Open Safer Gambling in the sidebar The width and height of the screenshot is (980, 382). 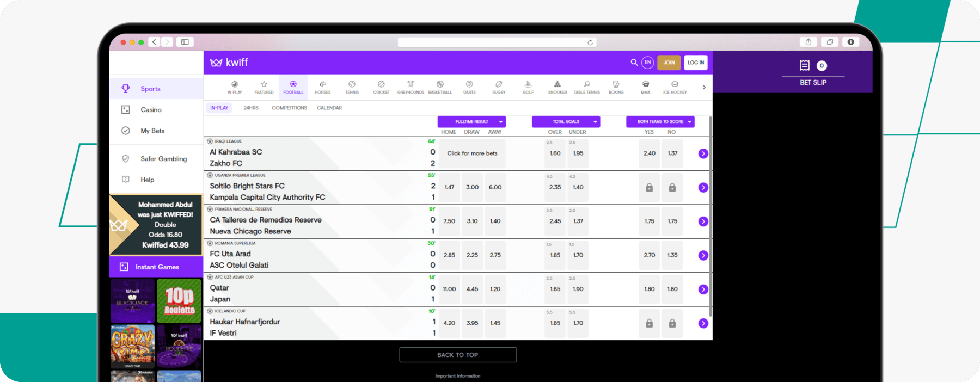coord(156,159)
